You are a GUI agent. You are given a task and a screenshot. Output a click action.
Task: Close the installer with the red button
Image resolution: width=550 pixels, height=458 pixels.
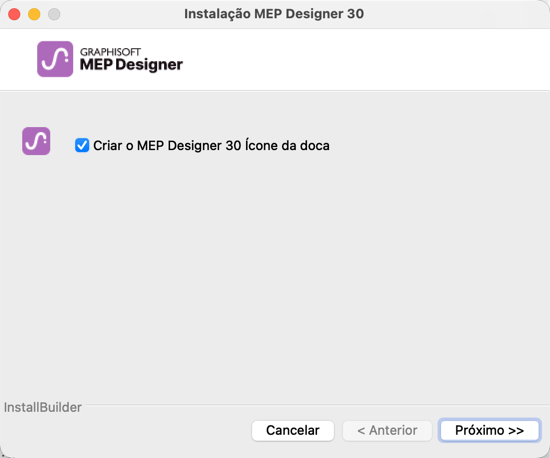pyautogui.click(x=14, y=14)
